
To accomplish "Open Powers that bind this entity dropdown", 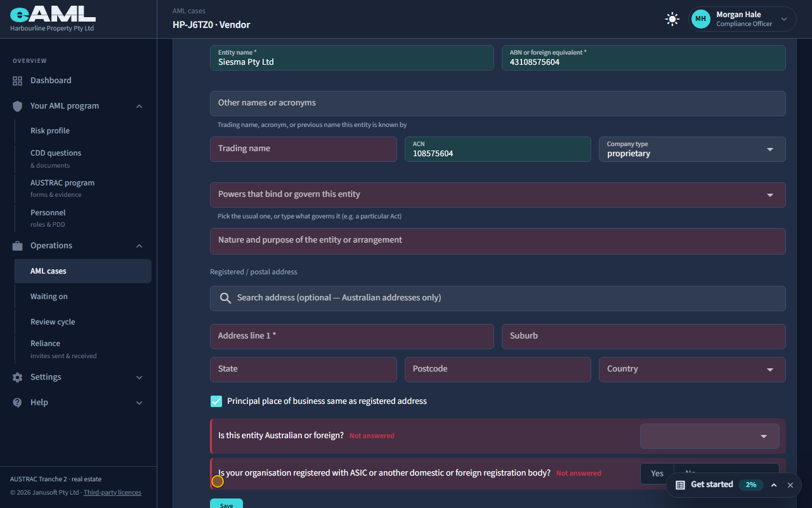I will (x=498, y=195).
